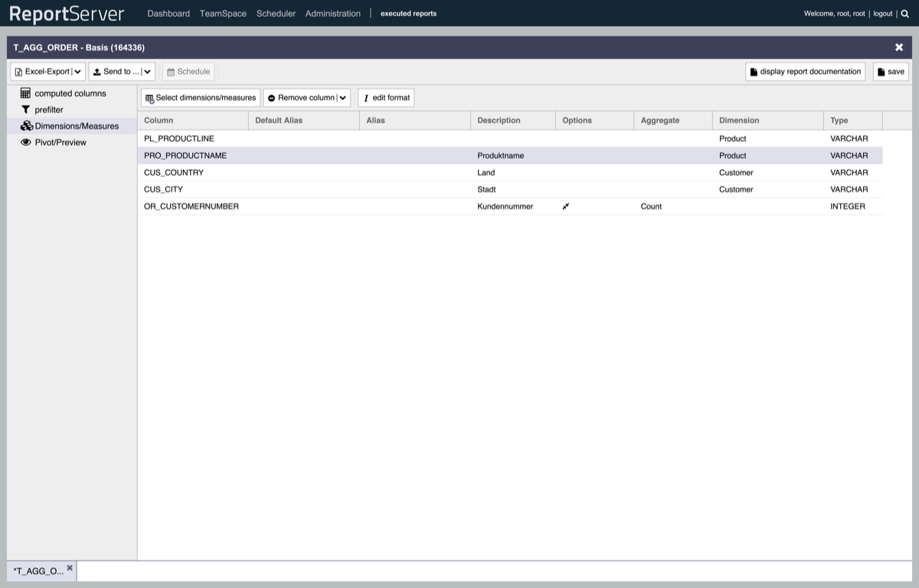Screen dimensions: 919x588
Task: Click Welcome, root, root text
Action: point(835,14)
